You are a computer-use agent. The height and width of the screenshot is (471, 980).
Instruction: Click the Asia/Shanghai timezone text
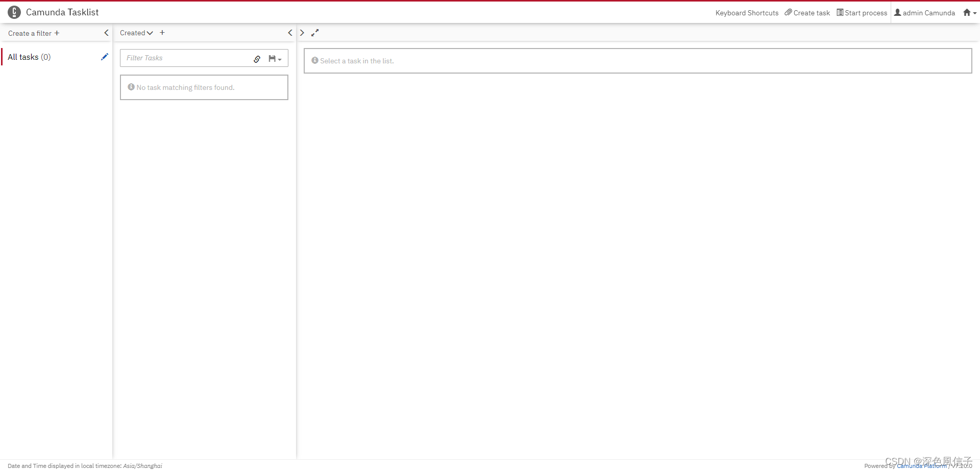[x=142, y=466]
